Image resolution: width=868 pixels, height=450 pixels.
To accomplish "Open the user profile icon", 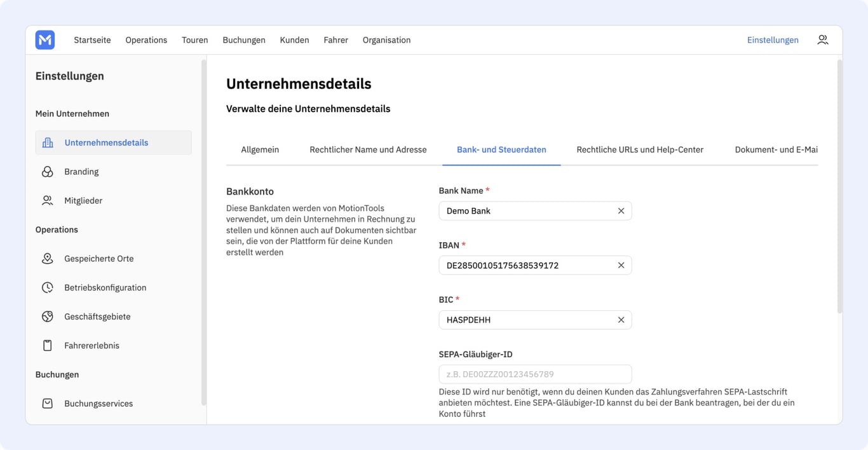I will [823, 40].
